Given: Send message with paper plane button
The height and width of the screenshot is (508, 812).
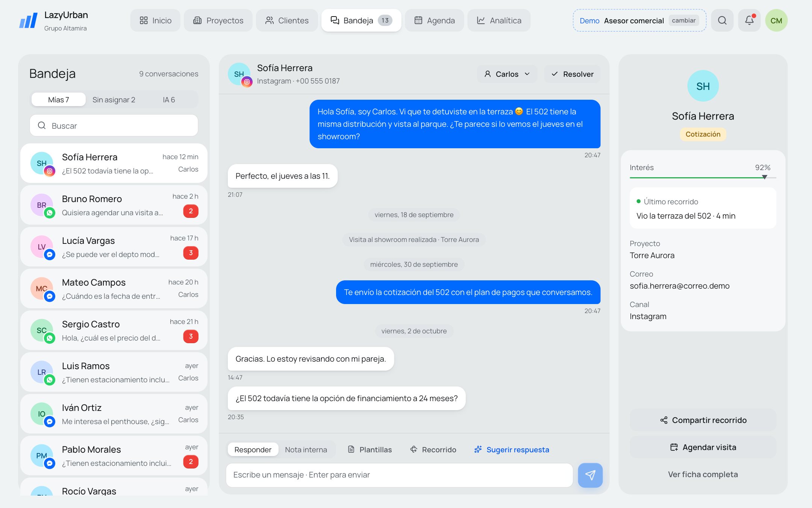Looking at the screenshot, I should [x=590, y=475].
